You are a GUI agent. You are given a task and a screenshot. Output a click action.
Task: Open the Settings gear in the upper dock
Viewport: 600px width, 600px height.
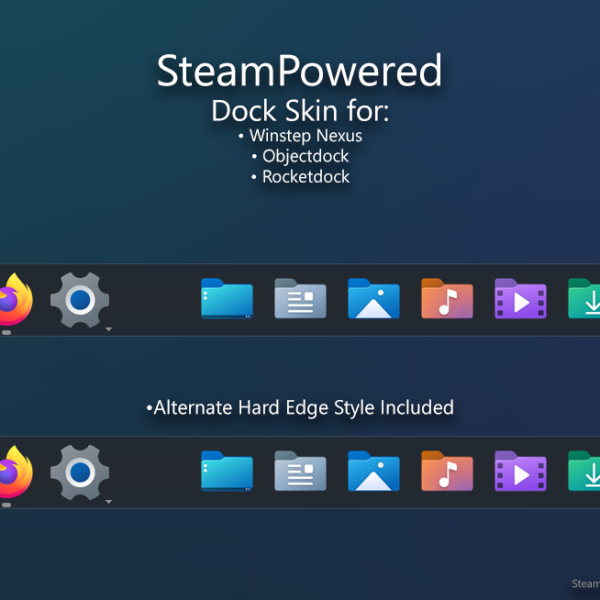click(x=80, y=300)
